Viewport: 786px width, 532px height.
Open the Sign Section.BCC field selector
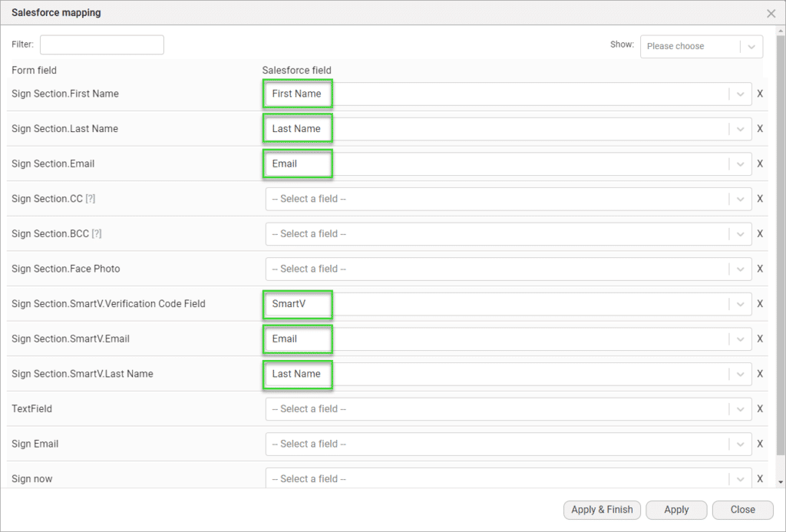[508, 234]
